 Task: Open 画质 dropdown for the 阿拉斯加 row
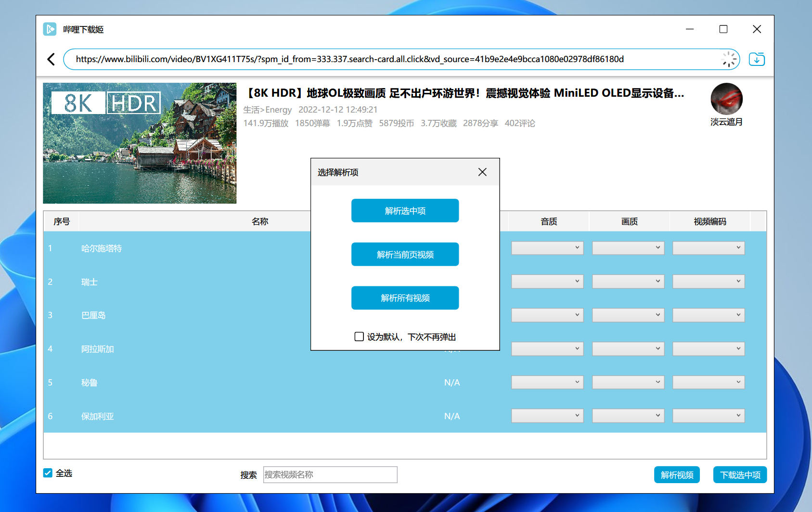pos(628,348)
